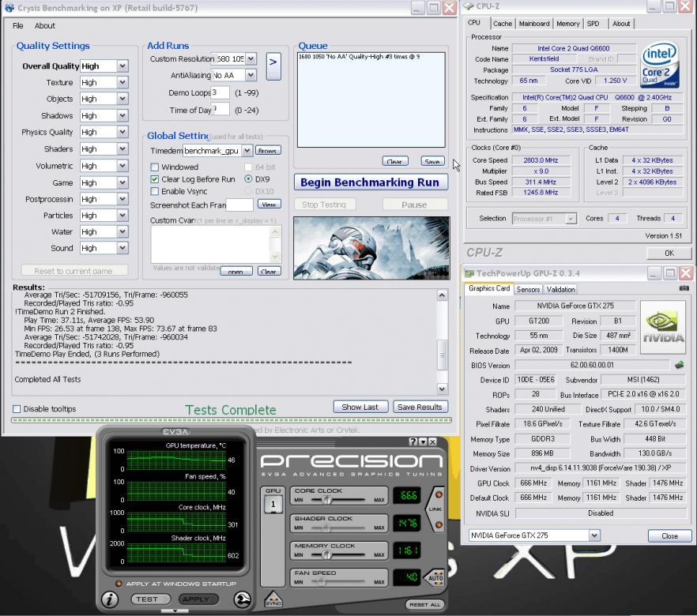
Task: Click Show Last button
Action: click(360, 407)
